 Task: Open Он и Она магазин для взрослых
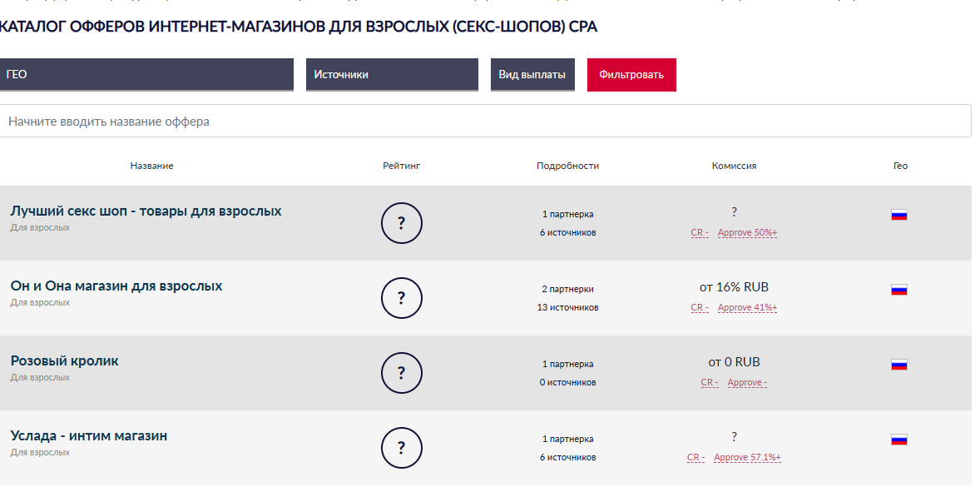coord(116,286)
